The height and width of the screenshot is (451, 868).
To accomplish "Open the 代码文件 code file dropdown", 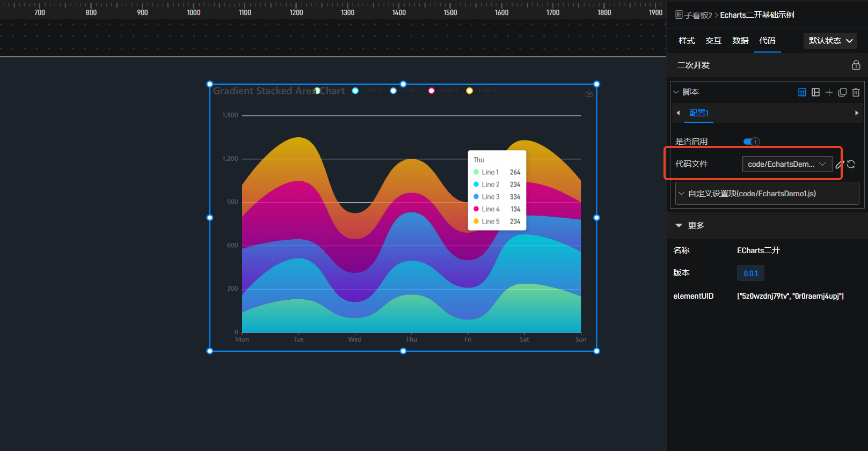I will [786, 164].
